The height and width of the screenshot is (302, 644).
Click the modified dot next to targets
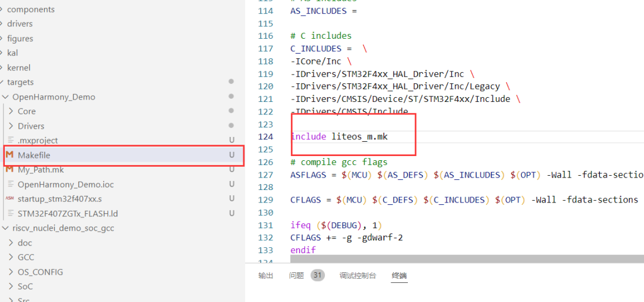coord(231,82)
